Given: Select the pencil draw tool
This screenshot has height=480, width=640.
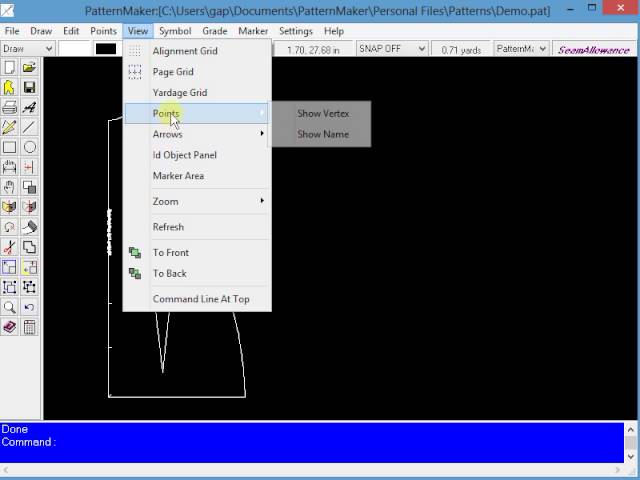Looking at the screenshot, I should click(x=9, y=127).
